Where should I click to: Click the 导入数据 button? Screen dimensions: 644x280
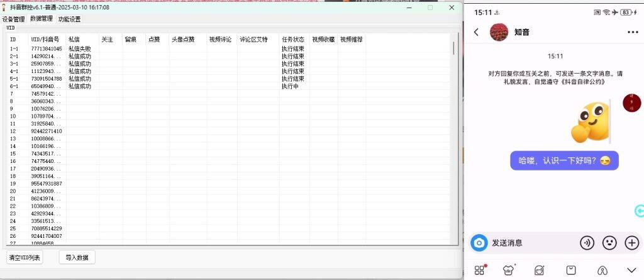pyautogui.click(x=77, y=257)
